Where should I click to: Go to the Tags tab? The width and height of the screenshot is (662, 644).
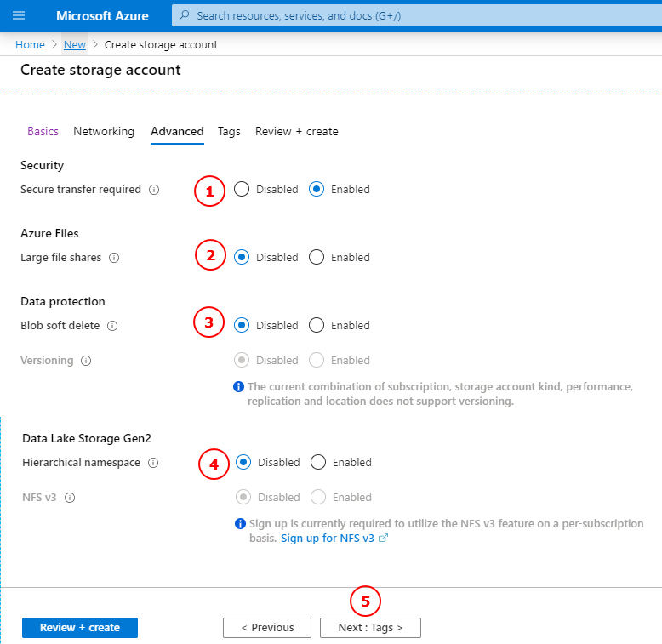pos(229,131)
